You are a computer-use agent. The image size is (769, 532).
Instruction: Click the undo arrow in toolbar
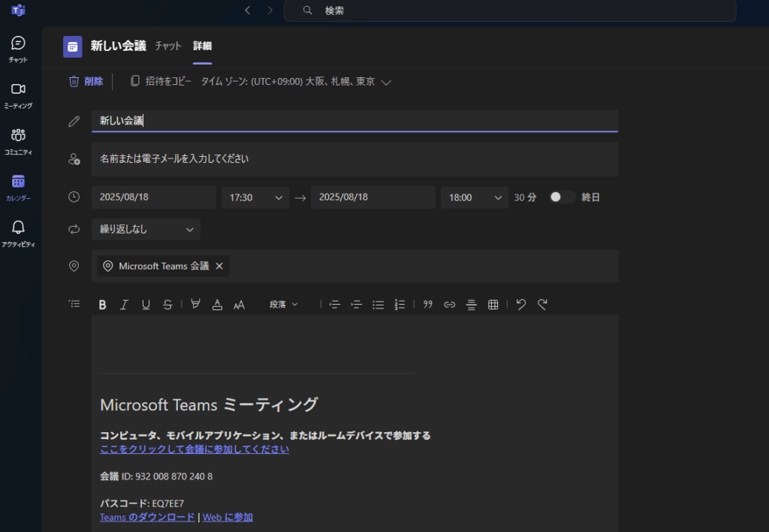[x=521, y=305]
